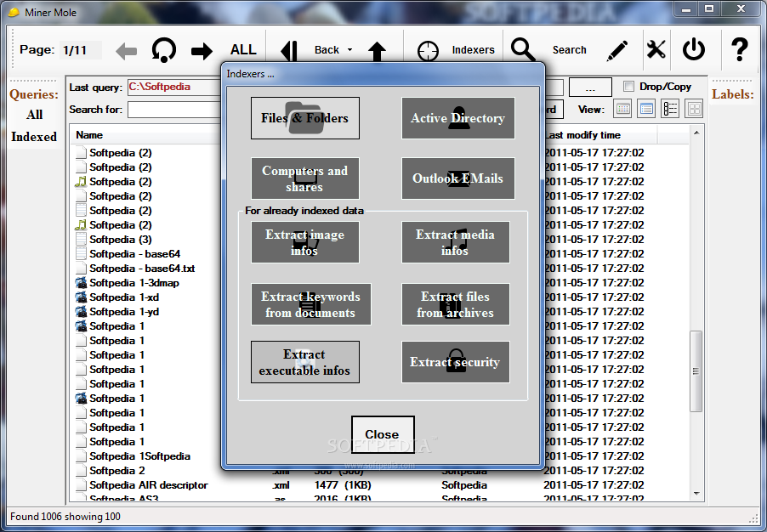767x532 pixels.
Task: Open help with the question mark icon
Action: pos(739,49)
